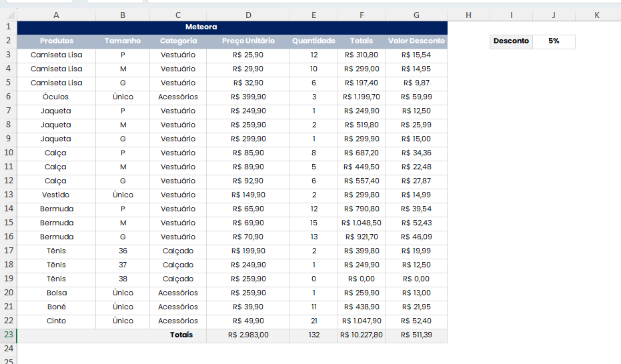Select column H header
Viewport: 621px width, 364px height.
point(468,15)
